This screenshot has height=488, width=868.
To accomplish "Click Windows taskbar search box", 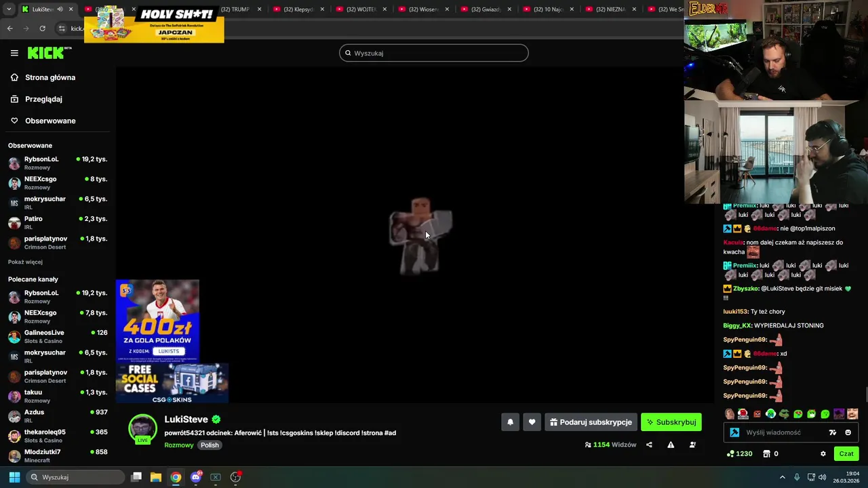I will click(x=75, y=477).
